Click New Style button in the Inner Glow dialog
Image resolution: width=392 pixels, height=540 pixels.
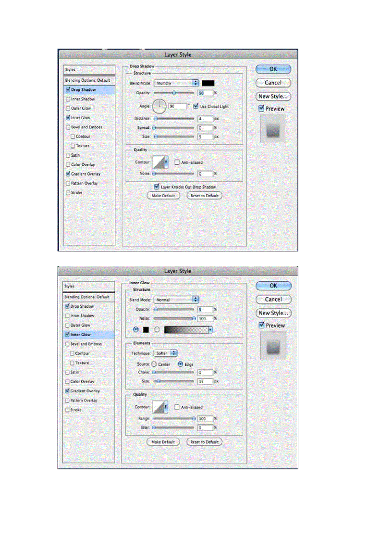pyautogui.click(x=273, y=313)
